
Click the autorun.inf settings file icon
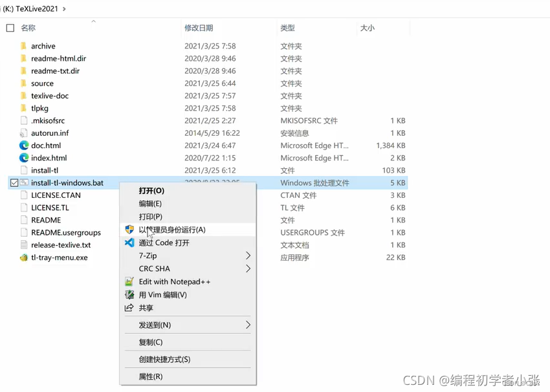coord(23,133)
